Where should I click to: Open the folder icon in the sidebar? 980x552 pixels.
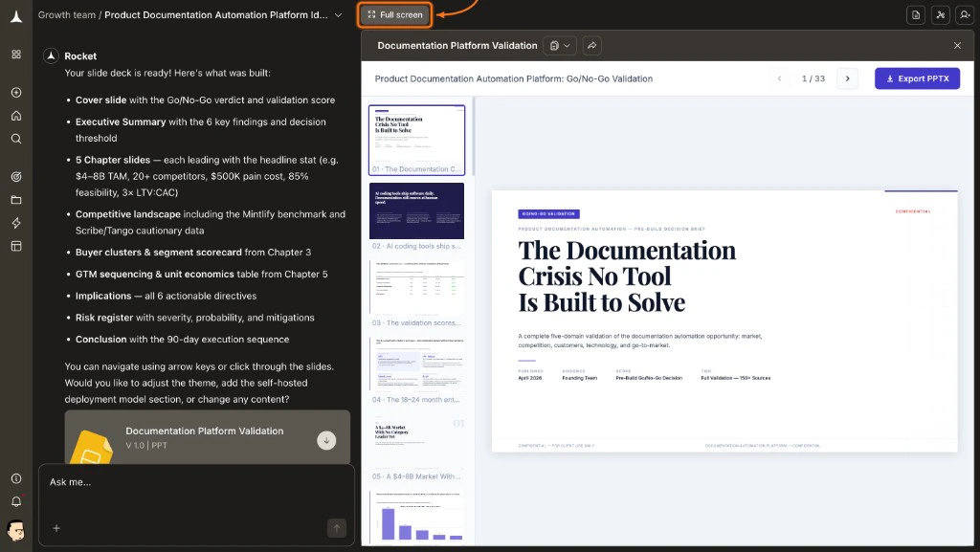[x=15, y=200]
